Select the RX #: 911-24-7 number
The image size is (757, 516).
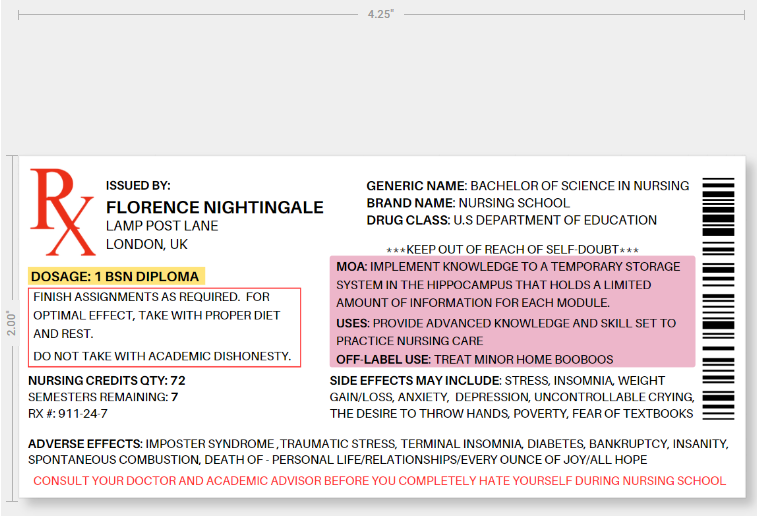(x=68, y=413)
